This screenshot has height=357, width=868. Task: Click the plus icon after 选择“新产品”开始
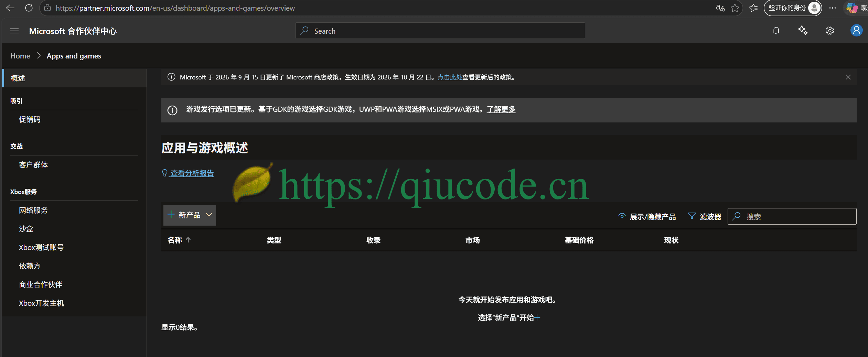coord(537,317)
